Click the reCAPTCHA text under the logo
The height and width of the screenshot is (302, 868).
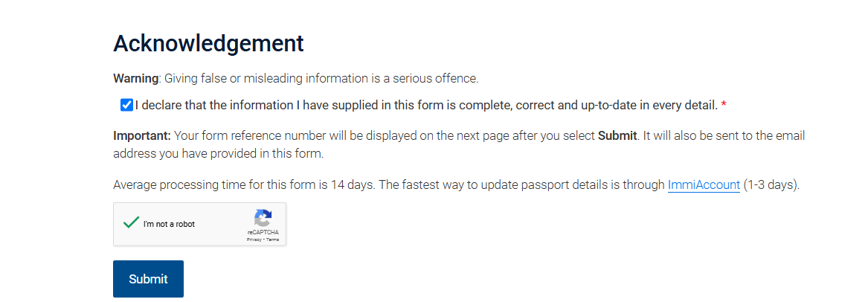263,232
